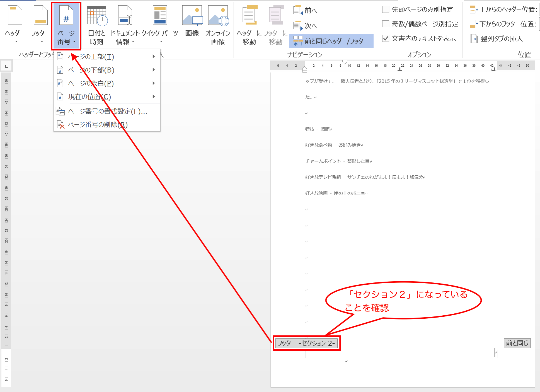Image resolution: width=540 pixels, height=392 pixels.
Task: Click the vertical ruler on the left
Action: 6,230
